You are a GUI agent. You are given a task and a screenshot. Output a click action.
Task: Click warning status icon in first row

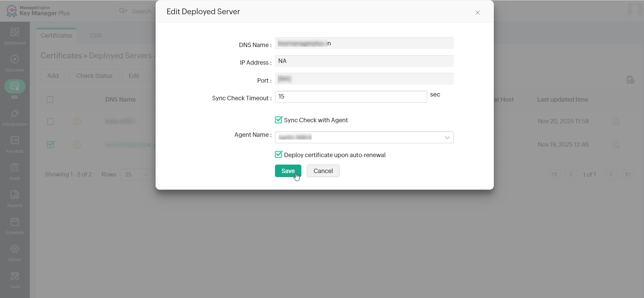77,121
